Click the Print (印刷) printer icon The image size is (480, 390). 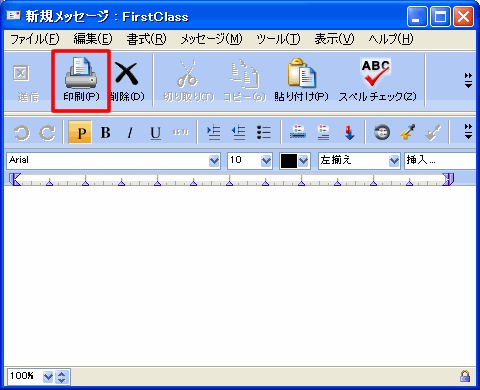point(81,73)
